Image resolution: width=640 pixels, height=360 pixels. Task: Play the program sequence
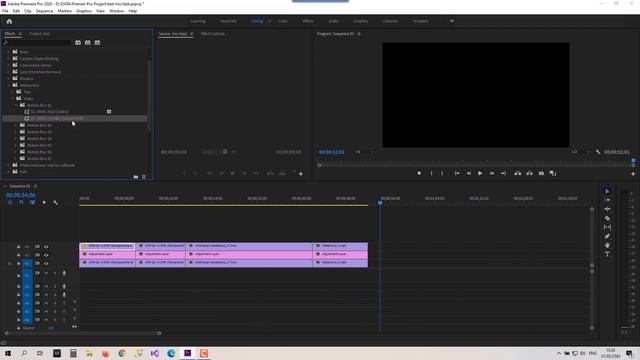coord(480,173)
